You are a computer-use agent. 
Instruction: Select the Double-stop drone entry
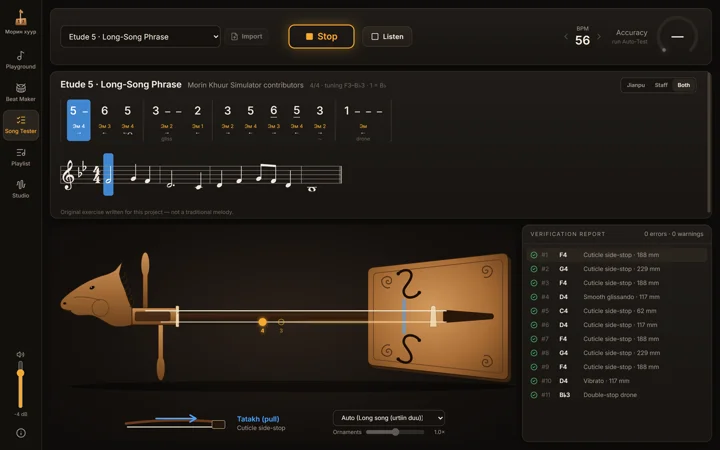617,395
